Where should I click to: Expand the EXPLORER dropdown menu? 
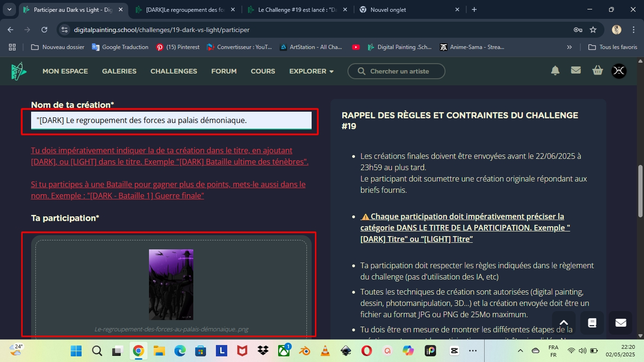pos(311,71)
